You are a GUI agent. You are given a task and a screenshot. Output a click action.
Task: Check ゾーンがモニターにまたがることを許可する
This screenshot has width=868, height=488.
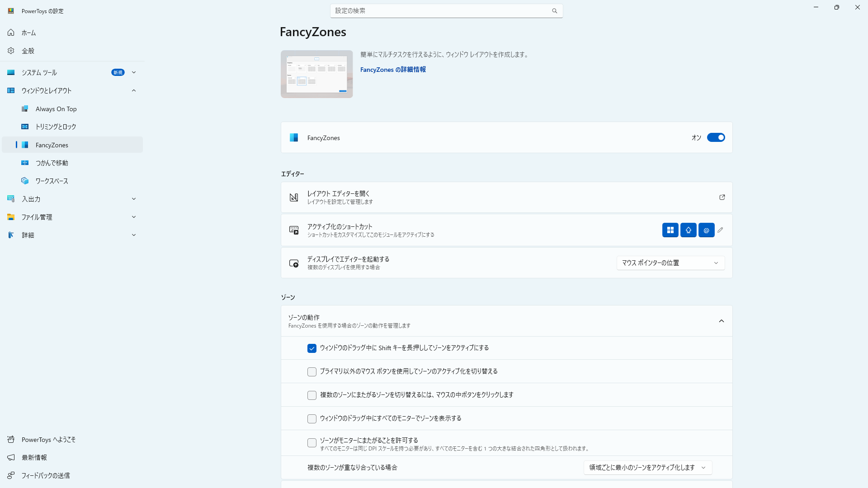pos(312,443)
